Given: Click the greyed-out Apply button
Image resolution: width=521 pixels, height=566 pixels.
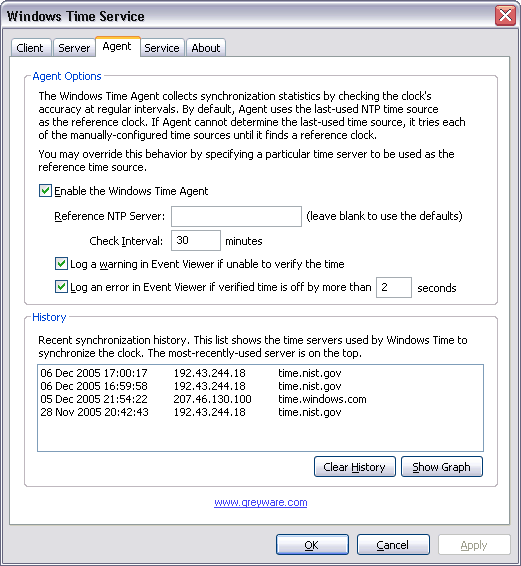Looking at the screenshot, I should 474,545.
